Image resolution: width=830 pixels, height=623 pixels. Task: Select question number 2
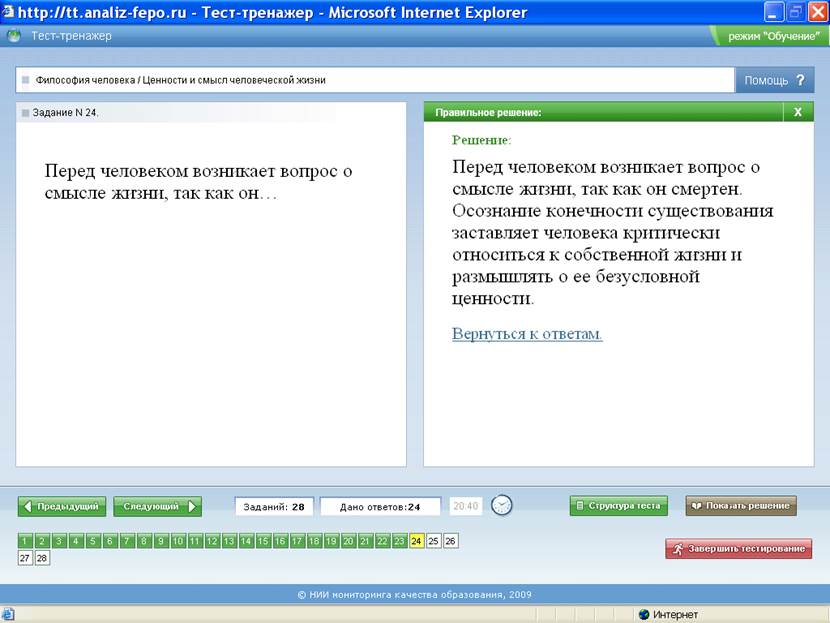42,541
